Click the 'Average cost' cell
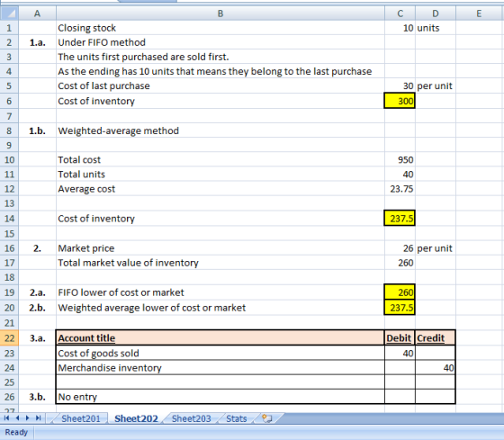 (x=220, y=189)
